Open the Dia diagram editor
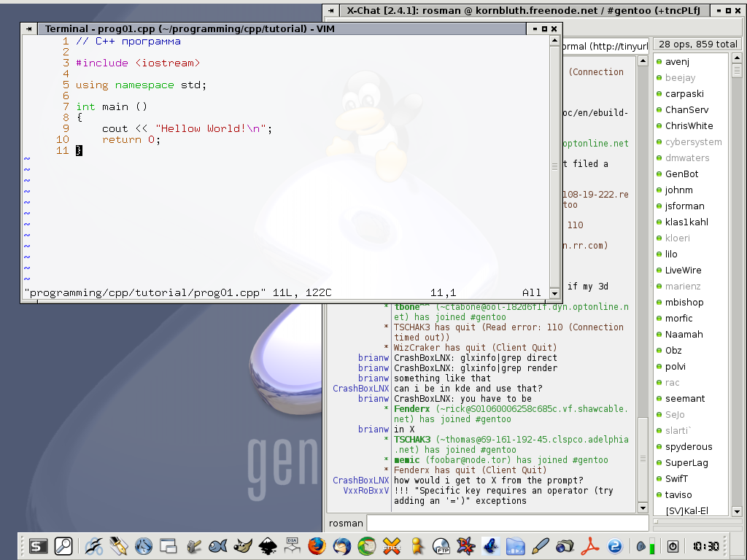The height and width of the screenshot is (560, 747). point(293,546)
